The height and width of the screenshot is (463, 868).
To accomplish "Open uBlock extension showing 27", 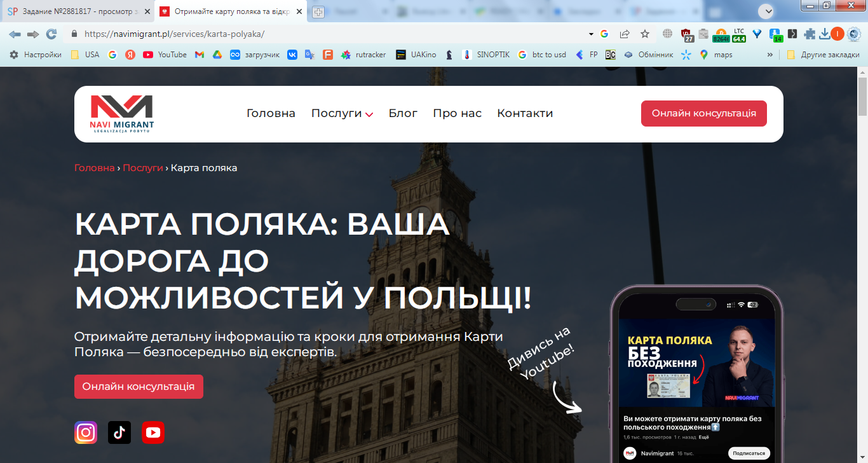I will point(686,34).
